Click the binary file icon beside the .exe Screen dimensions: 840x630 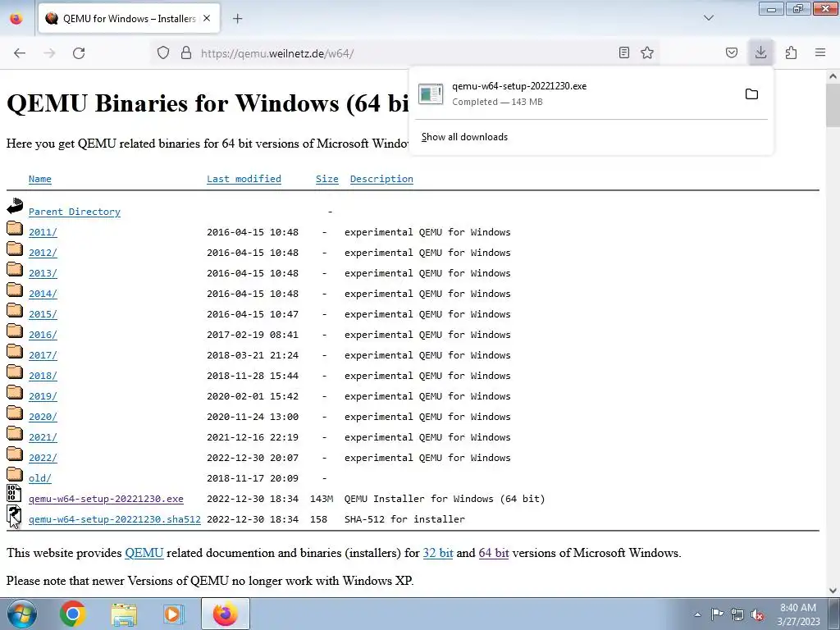point(14,493)
